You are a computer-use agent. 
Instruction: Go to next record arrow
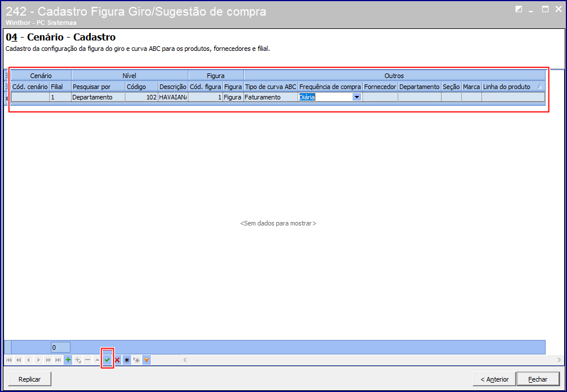38,360
